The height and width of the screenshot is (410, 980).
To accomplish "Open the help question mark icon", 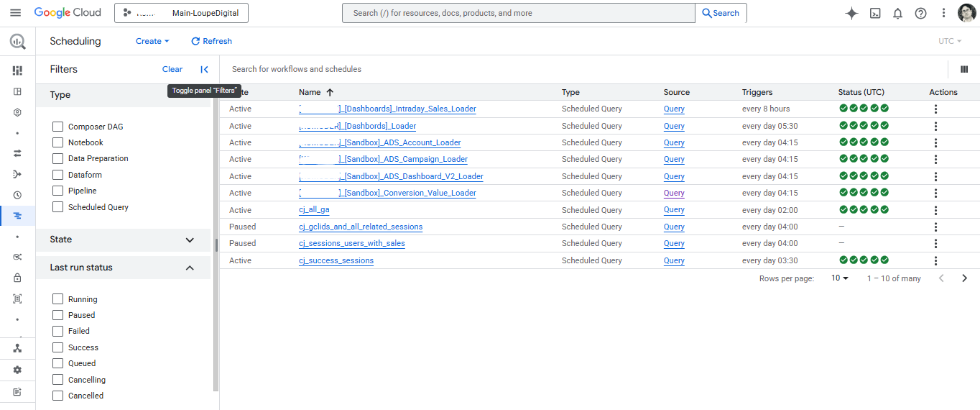I will 920,13.
